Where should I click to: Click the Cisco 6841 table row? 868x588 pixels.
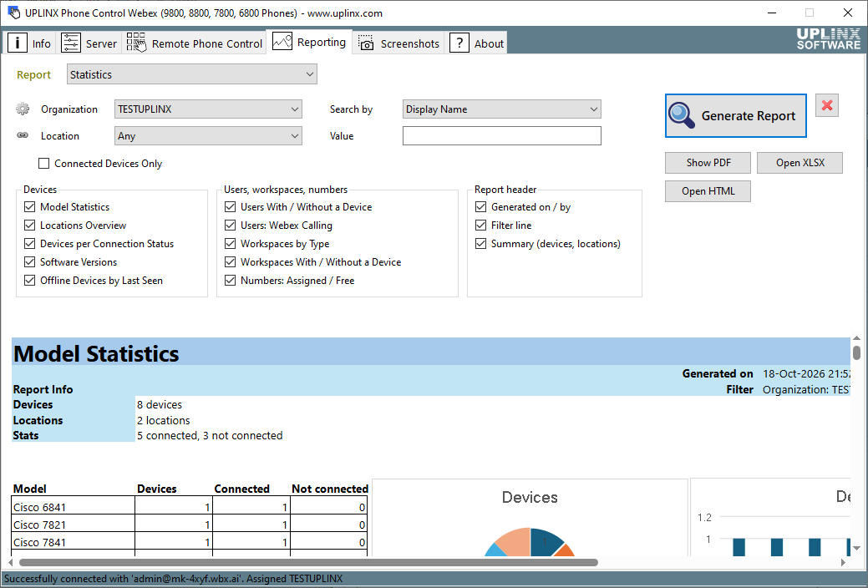coord(189,507)
